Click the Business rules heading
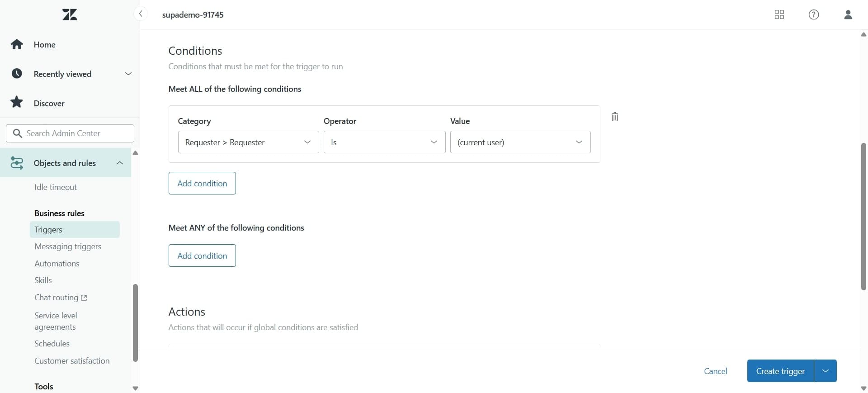The height and width of the screenshot is (393, 868). pos(59,213)
